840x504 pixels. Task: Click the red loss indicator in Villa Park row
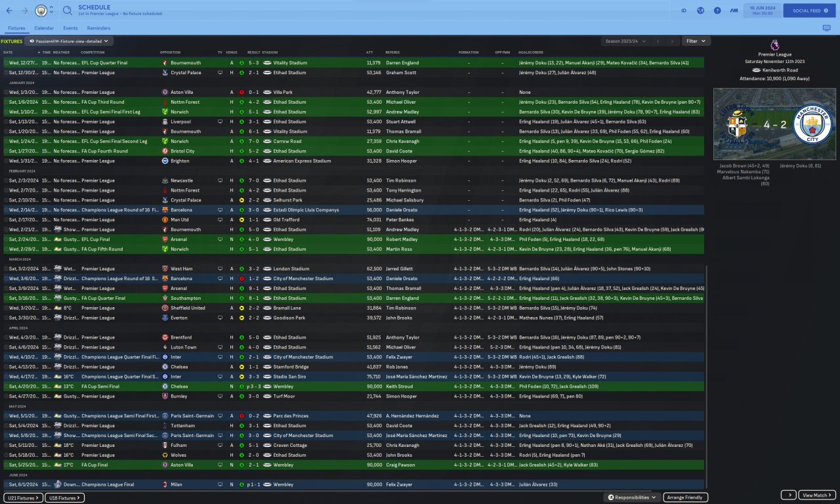coord(241,93)
